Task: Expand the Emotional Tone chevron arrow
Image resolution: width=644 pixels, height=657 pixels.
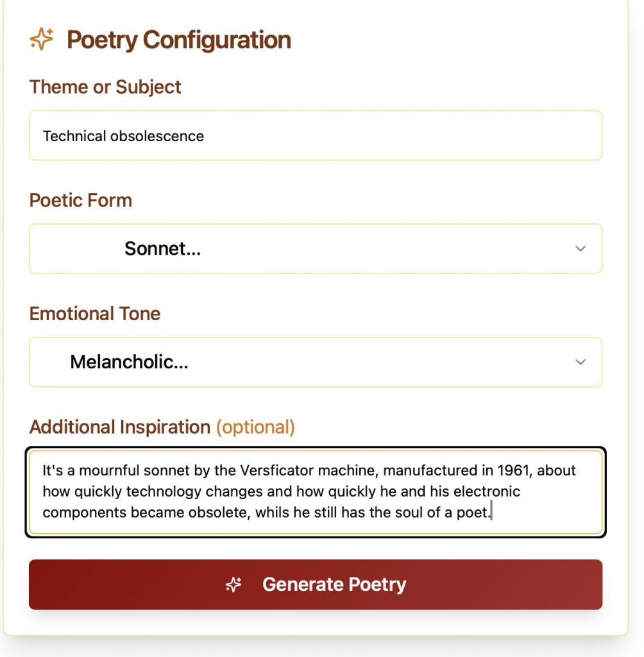Action: pyautogui.click(x=580, y=363)
